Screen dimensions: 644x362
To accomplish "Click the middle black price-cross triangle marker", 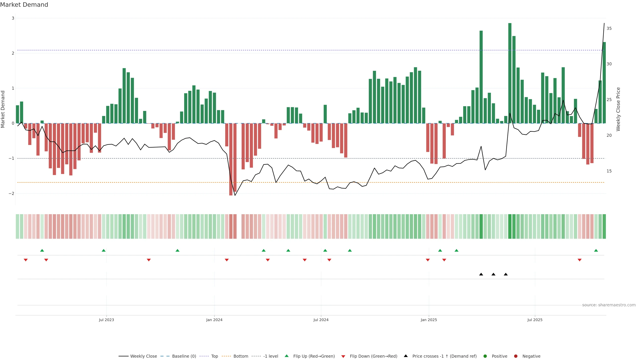I will click(x=493, y=274).
